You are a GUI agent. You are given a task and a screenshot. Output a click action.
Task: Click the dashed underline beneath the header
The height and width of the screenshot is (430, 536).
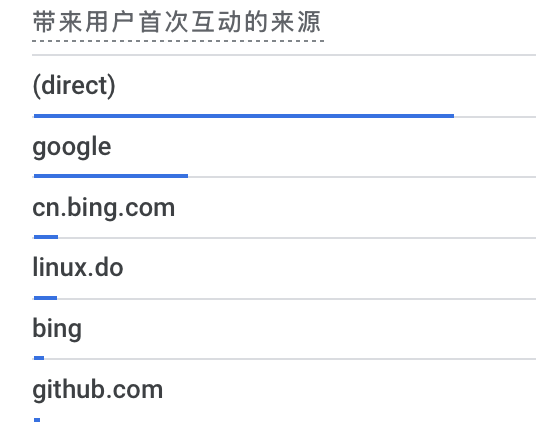coord(178,41)
